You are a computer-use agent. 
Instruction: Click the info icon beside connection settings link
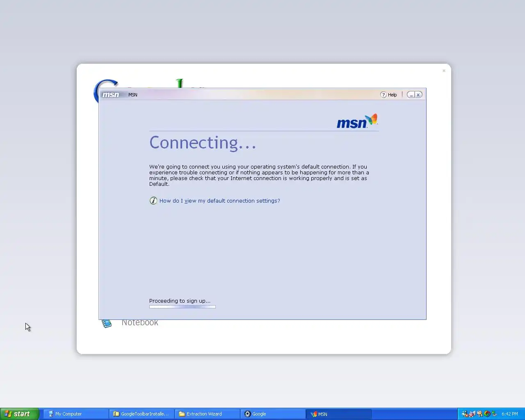pyautogui.click(x=153, y=201)
